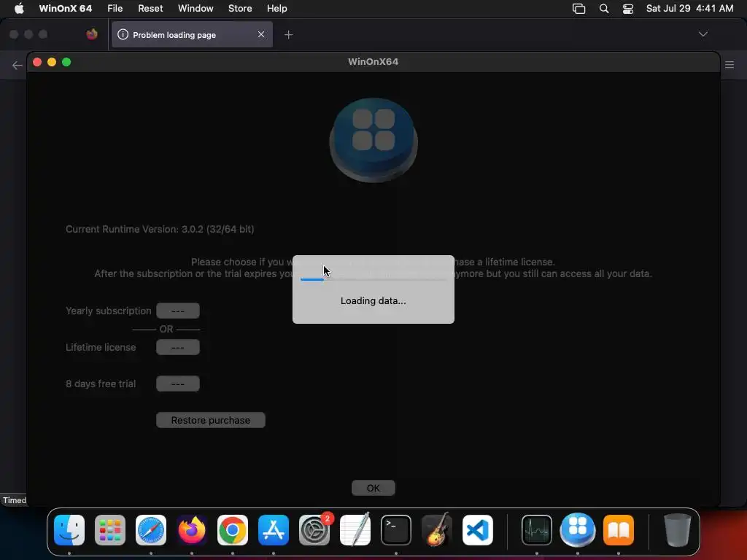Close the WinOnX64 window
This screenshot has width=747, height=560.
pos(37,62)
